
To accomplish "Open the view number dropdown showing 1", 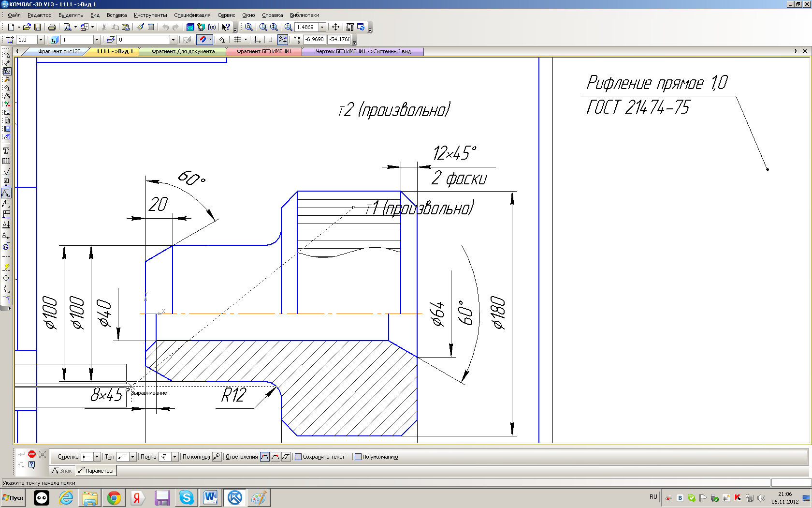I will 97,40.
